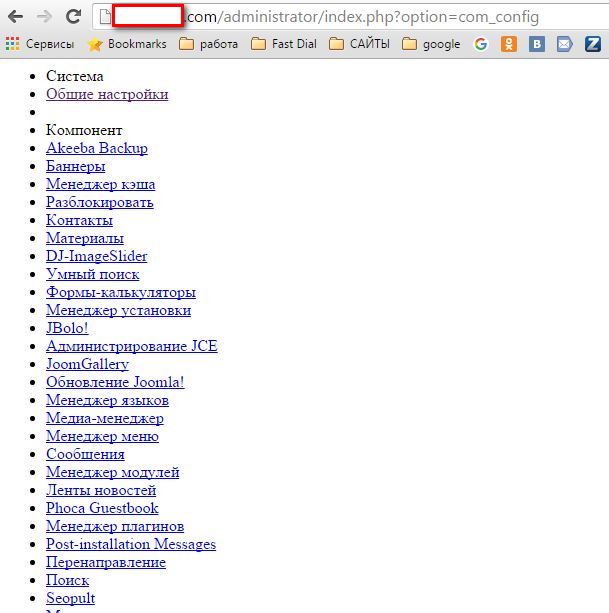Image resolution: width=609 pixels, height=613 pixels.
Task: Open Менеджер установки link
Action: tap(118, 310)
